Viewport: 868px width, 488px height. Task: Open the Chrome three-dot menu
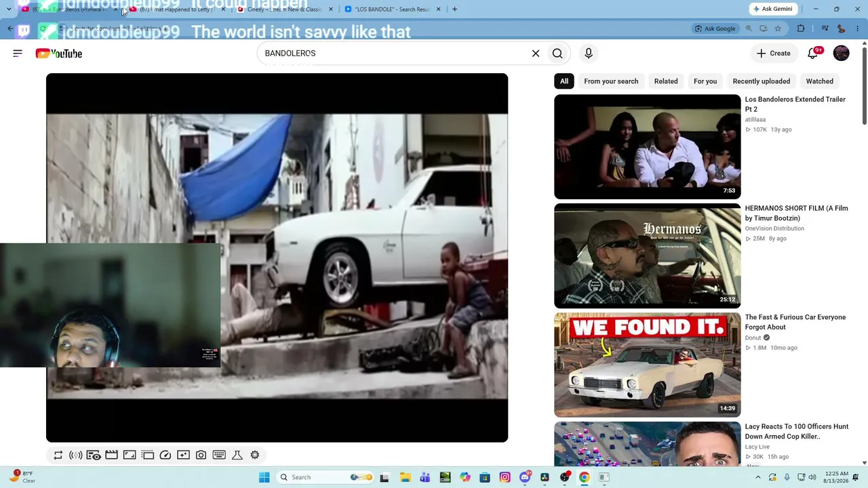(858, 28)
